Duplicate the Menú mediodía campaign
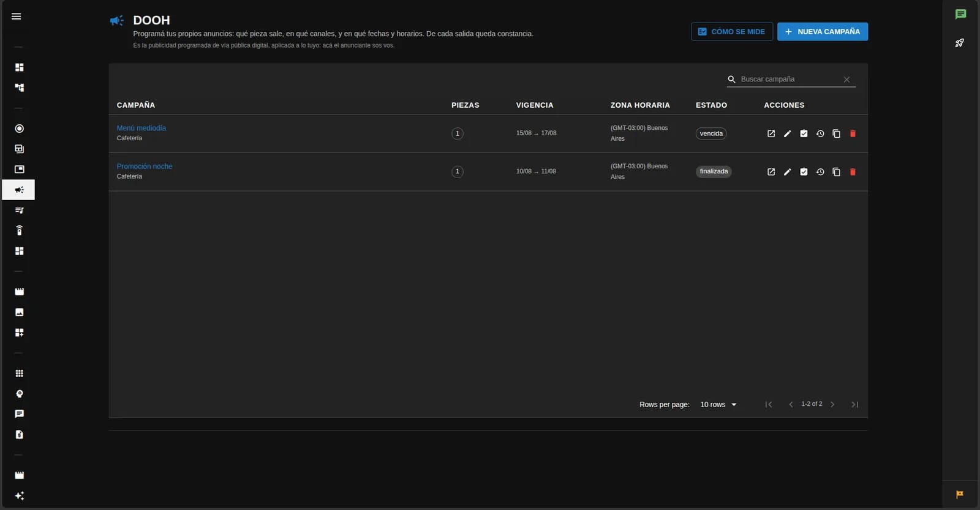 (x=836, y=133)
